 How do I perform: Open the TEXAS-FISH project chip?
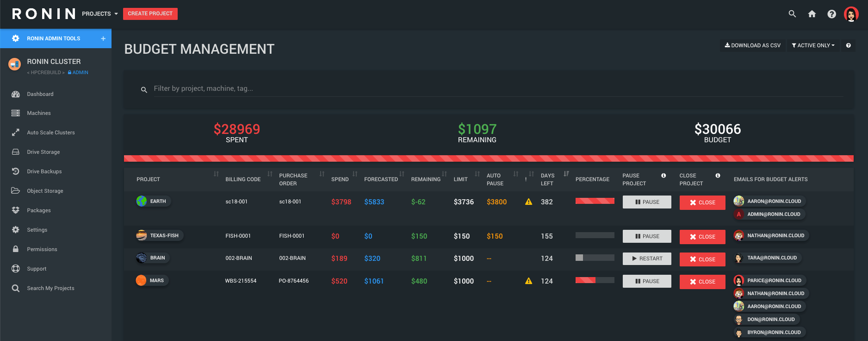(160, 236)
